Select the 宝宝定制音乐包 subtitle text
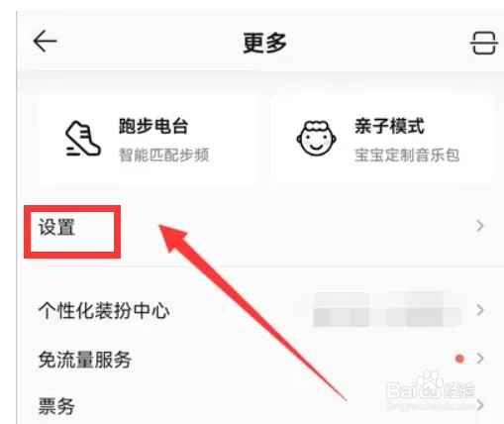This screenshot has width=504, height=424. [407, 155]
